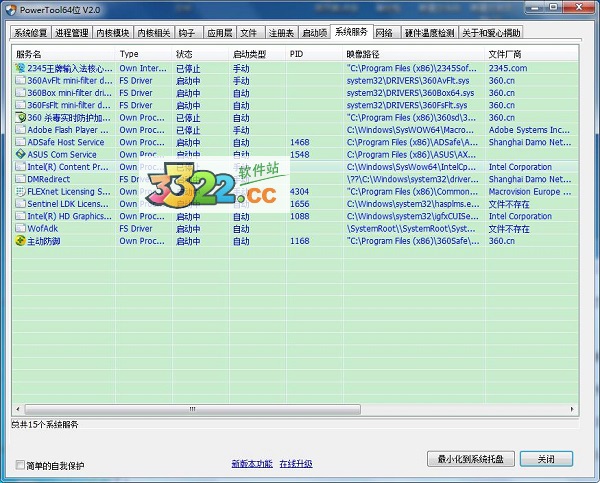Sort by the 文件厂商 column header
The width and height of the screenshot is (600, 483).
(x=532, y=54)
